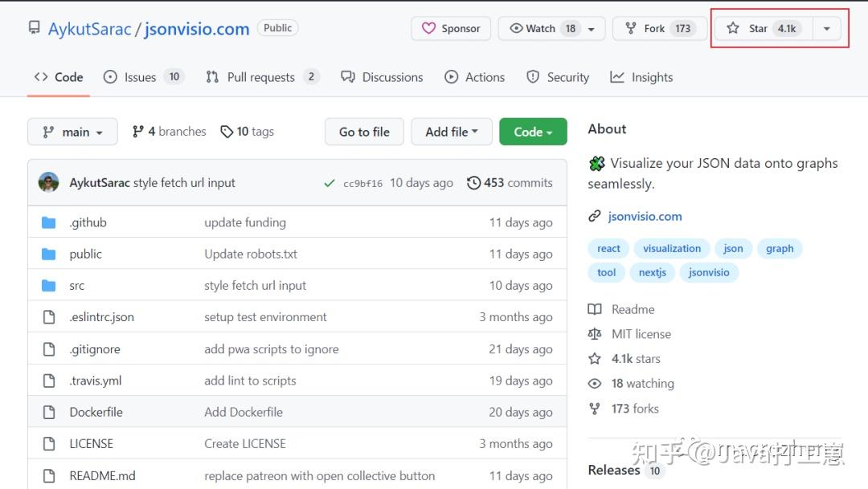The width and height of the screenshot is (868, 489).
Task: Open the Pull requests tab
Action: tap(261, 77)
